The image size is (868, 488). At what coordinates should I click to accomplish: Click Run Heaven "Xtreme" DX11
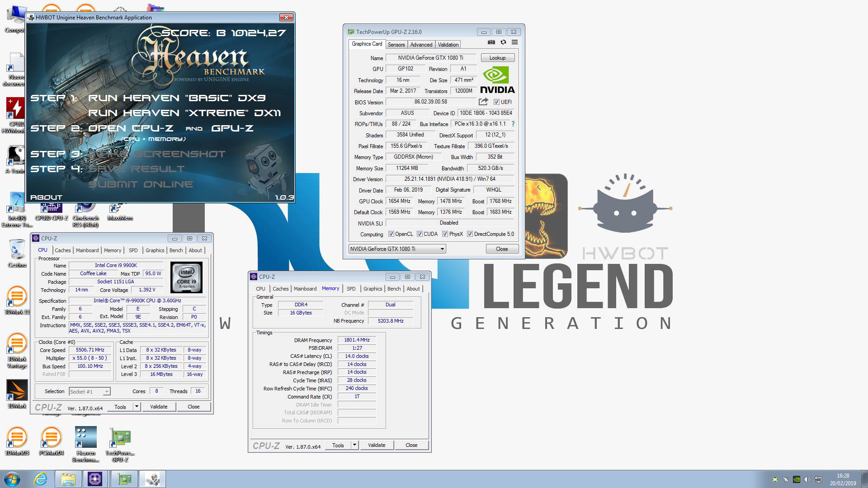click(x=184, y=113)
